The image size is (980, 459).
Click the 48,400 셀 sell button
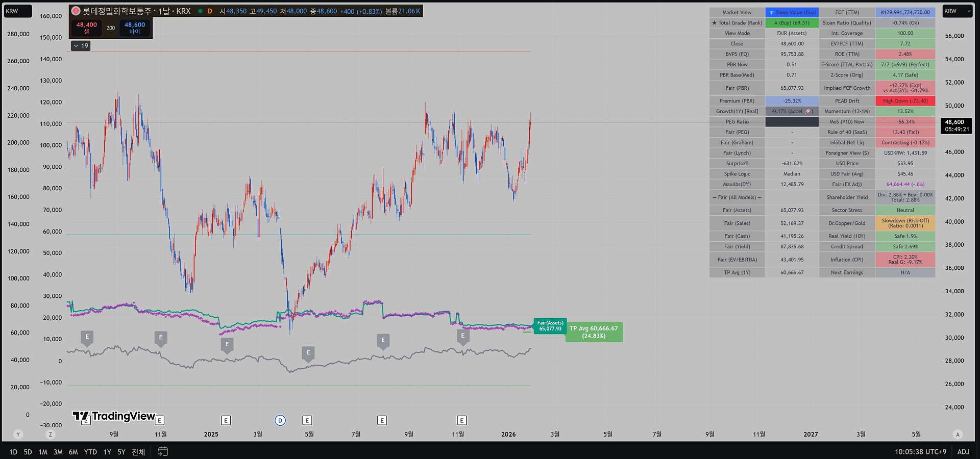(87, 28)
